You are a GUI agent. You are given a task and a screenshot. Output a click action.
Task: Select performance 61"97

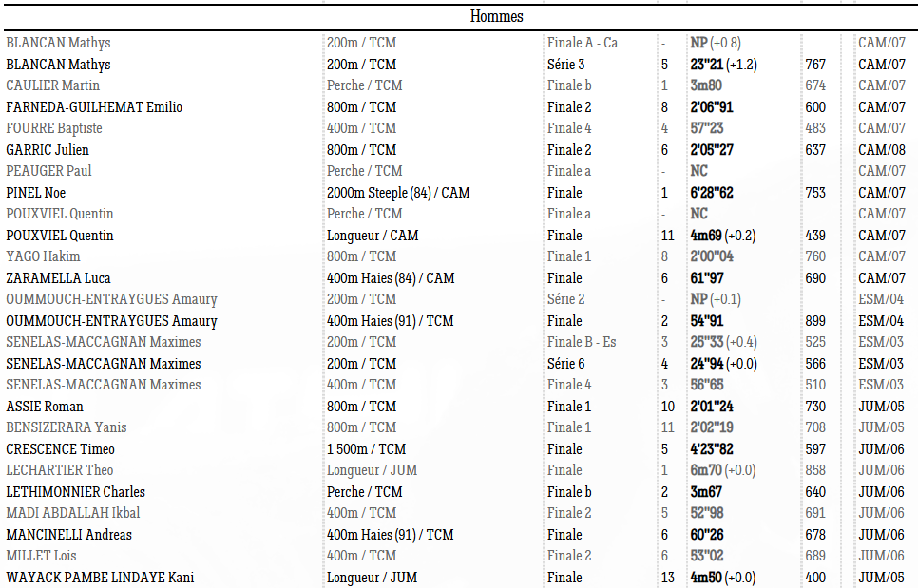tap(707, 278)
